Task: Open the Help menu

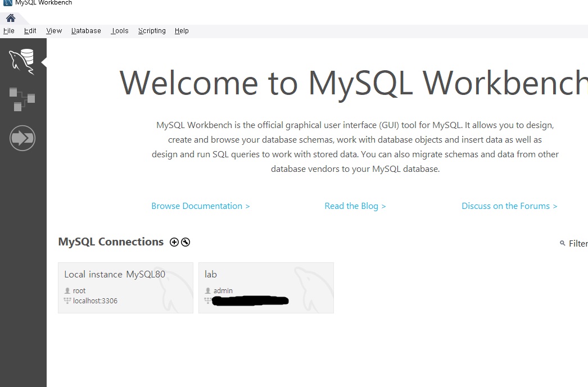Action: (182, 31)
